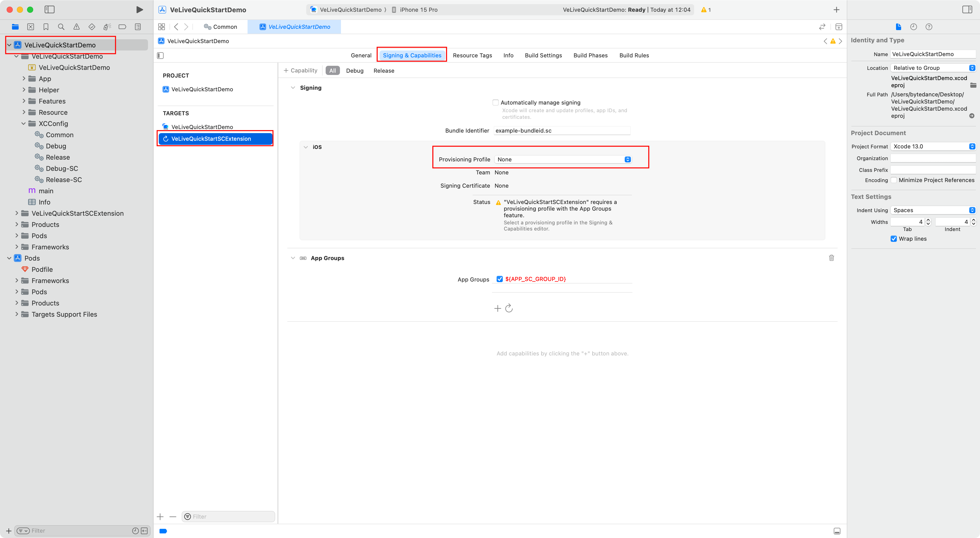Switch to the Build Rules tab
The height and width of the screenshot is (538, 980).
[x=634, y=55]
